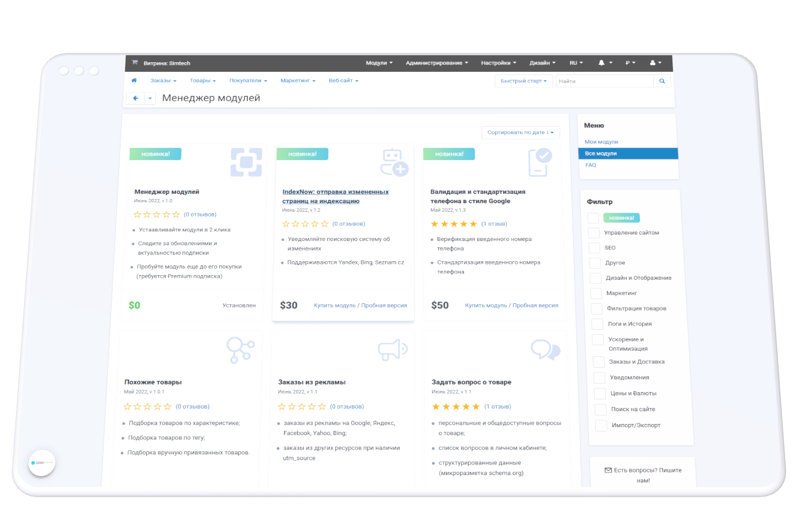Open the Модули top menu
The width and height of the screenshot is (798, 532).
tap(379, 63)
